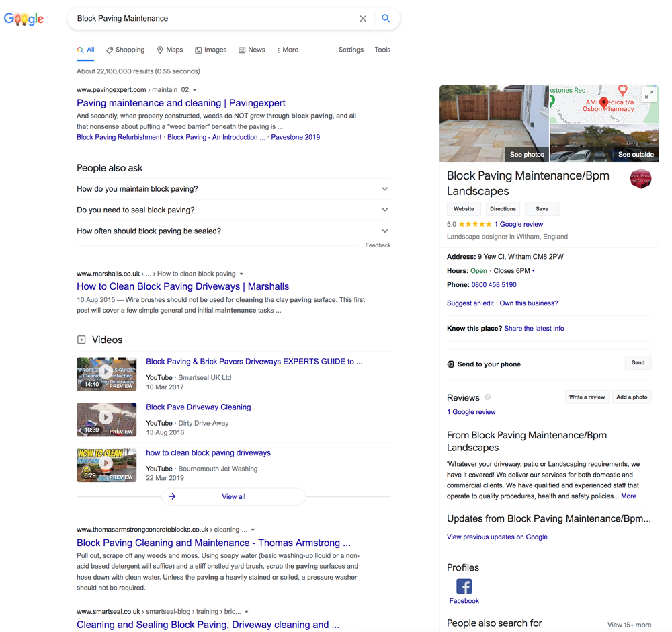Viewport: 672px width, 632px height.
Task: Click the Videos section play icon
Action: pyautogui.click(x=81, y=340)
